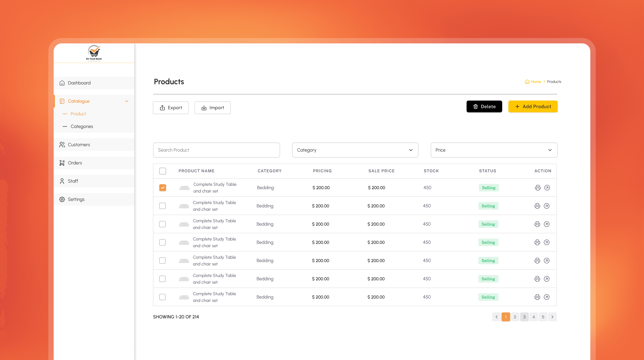Open the arrow link icon in last product row
The height and width of the screenshot is (360, 644).
547,297
